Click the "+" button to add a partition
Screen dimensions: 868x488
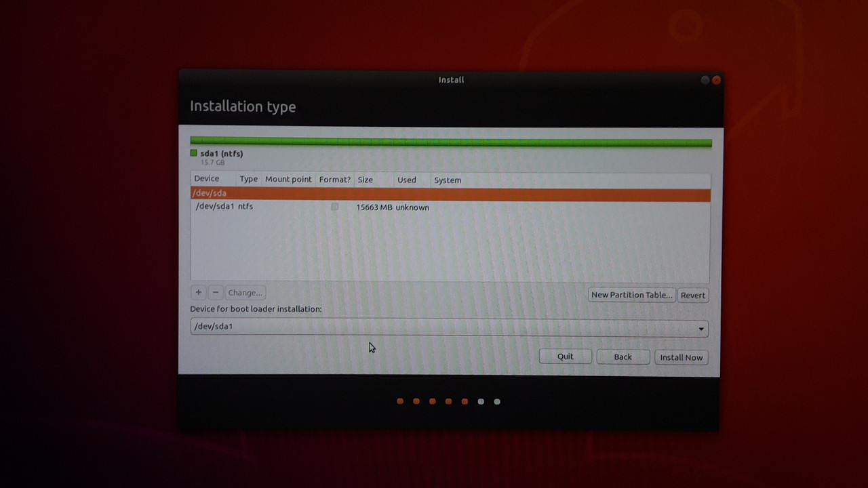click(198, 292)
